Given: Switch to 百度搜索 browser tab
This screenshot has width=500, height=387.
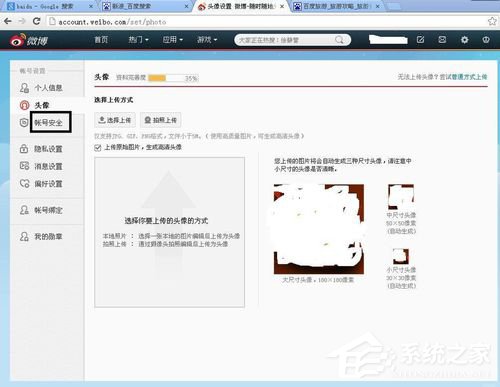Looking at the screenshot, I should [x=145, y=6].
